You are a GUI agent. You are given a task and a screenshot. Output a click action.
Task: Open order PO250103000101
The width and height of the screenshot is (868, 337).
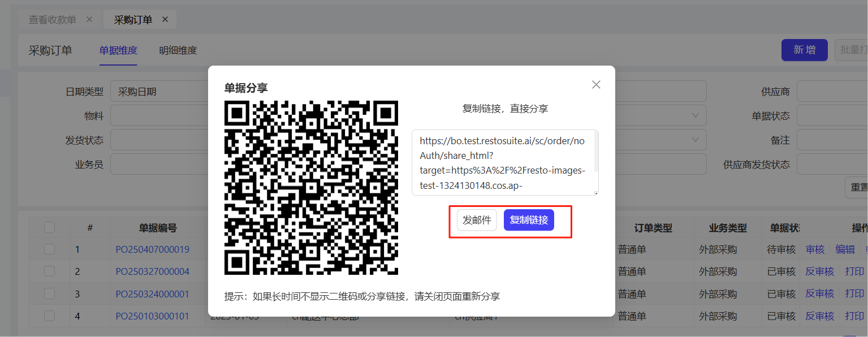153,316
